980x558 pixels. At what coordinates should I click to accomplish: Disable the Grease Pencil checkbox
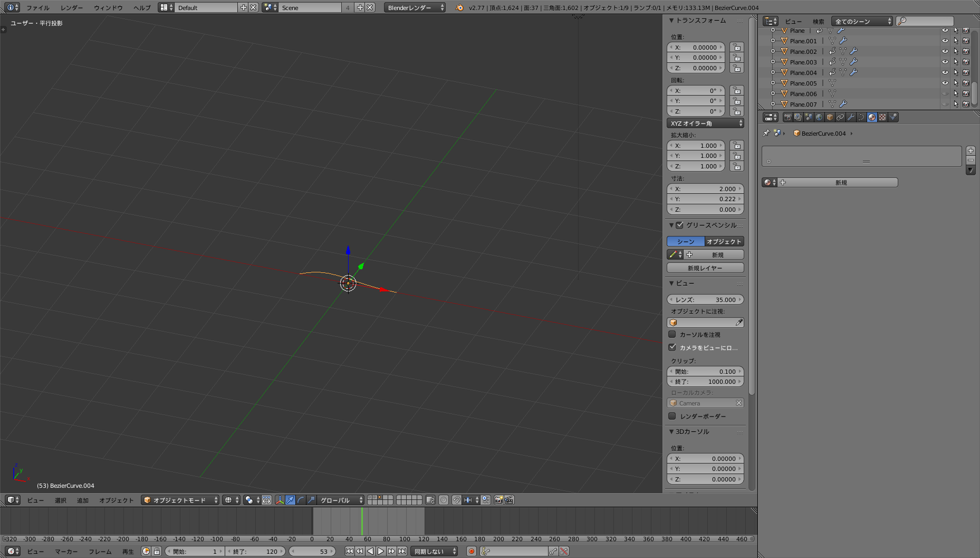680,225
